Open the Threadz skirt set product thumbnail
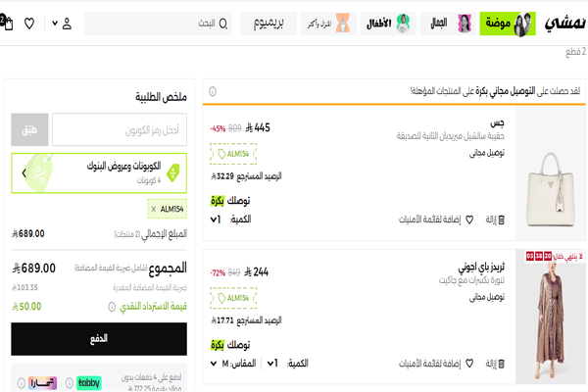Image resolution: width=588 pixels, height=392 pixels. point(550,317)
